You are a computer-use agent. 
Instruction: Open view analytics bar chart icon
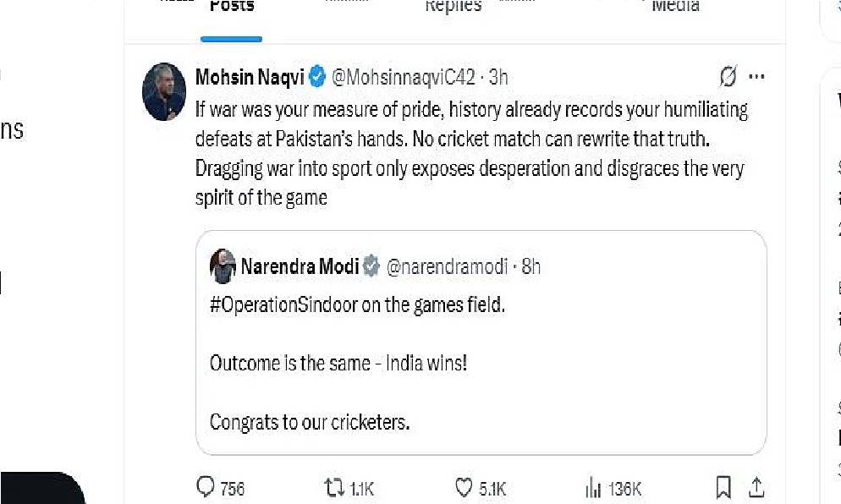click(593, 487)
